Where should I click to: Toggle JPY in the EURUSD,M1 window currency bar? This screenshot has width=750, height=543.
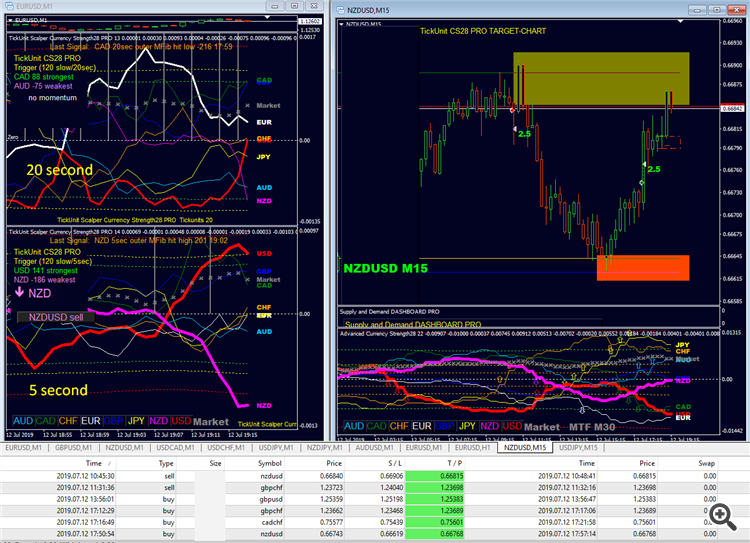136,421
